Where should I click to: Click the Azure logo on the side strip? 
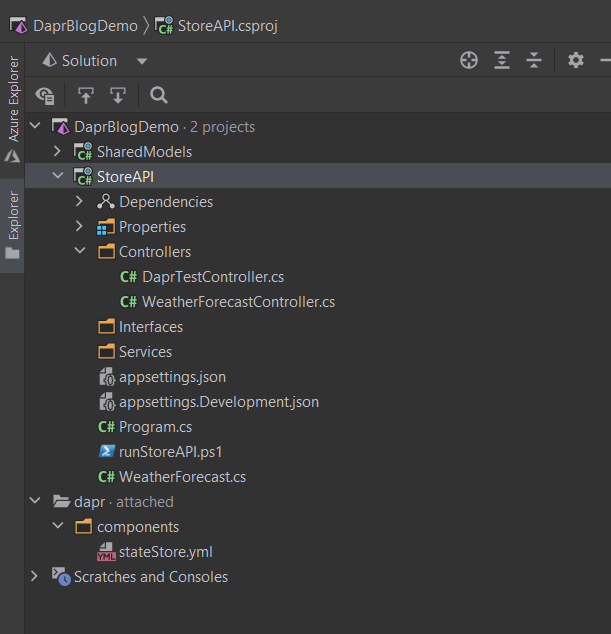[12, 156]
